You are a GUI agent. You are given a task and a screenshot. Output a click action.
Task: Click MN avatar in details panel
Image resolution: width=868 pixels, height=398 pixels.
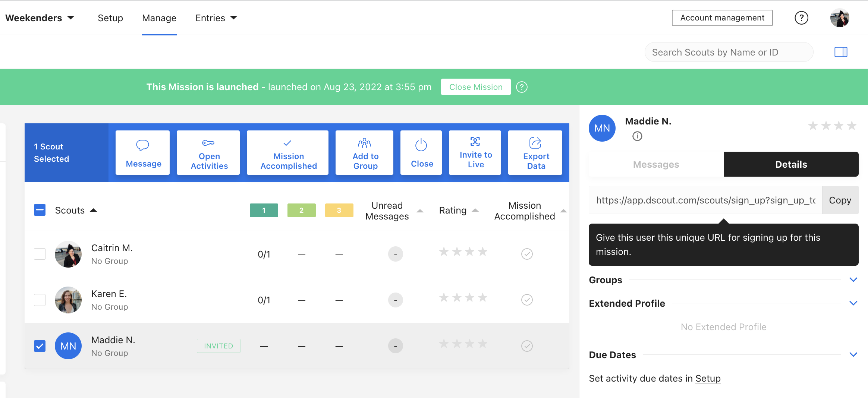[x=602, y=128]
